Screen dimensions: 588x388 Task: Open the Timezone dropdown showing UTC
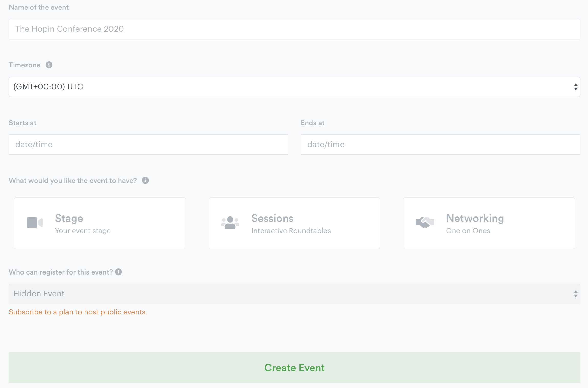click(295, 87)
